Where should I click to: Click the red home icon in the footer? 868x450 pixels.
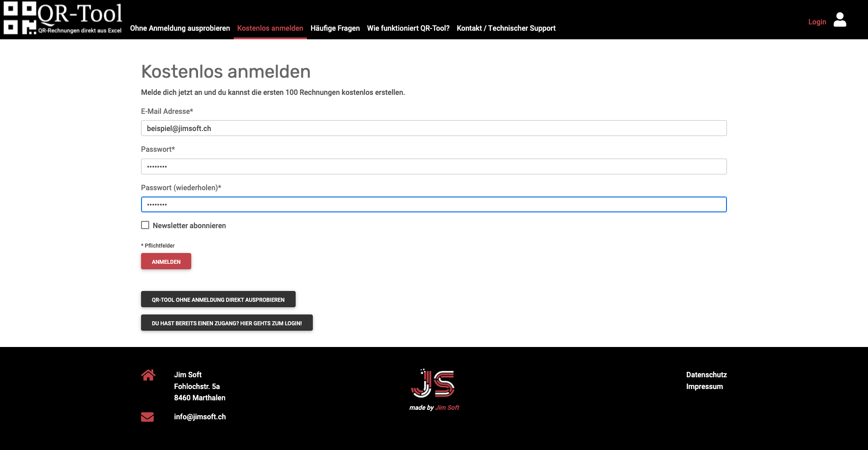(x=148, y=375)
